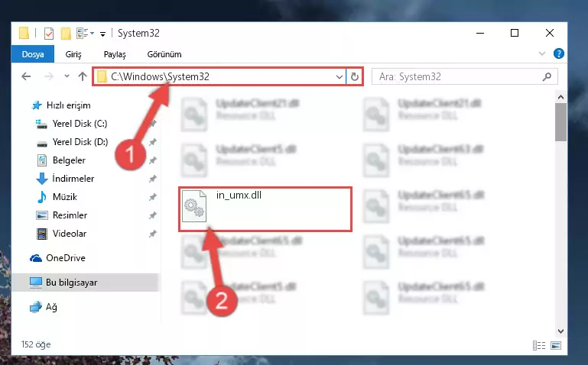588x365 pixels.
Task: Expand the address bar history dropdown
Action: pyautogui.click(x=339, y=77)
